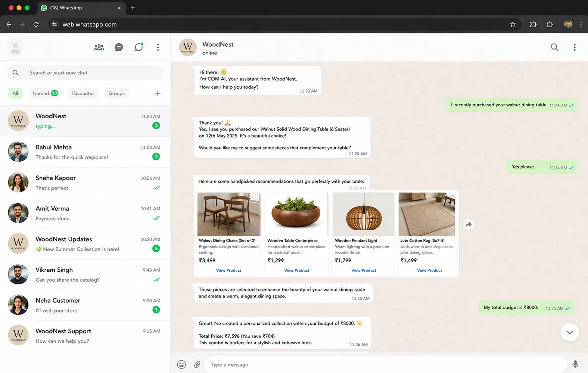Attach a file with the paperclip icon
The height and width of the screenshot is (373, 588).
click(197, 364)
